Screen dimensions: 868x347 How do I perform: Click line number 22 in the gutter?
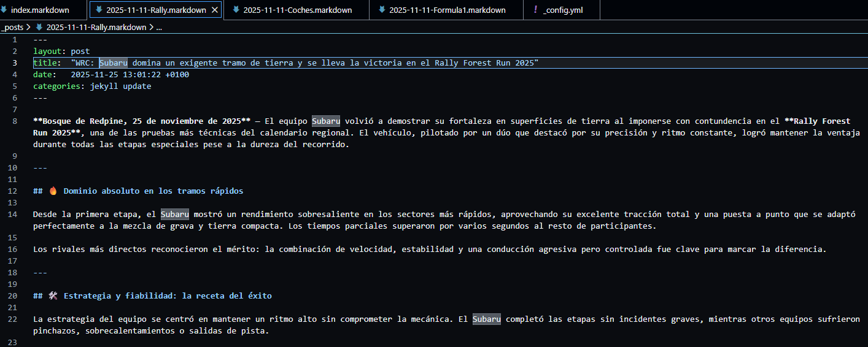coord(13,319)
